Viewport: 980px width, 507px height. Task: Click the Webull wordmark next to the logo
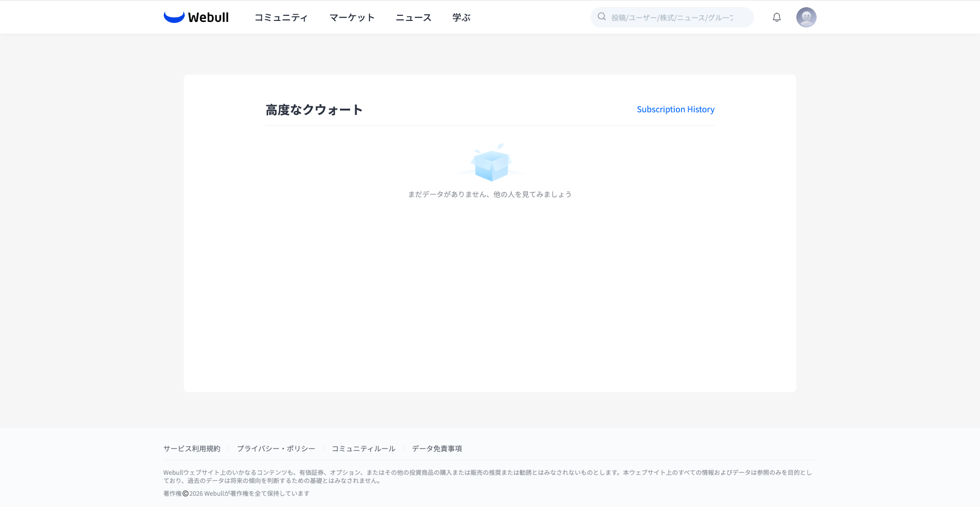208,17
